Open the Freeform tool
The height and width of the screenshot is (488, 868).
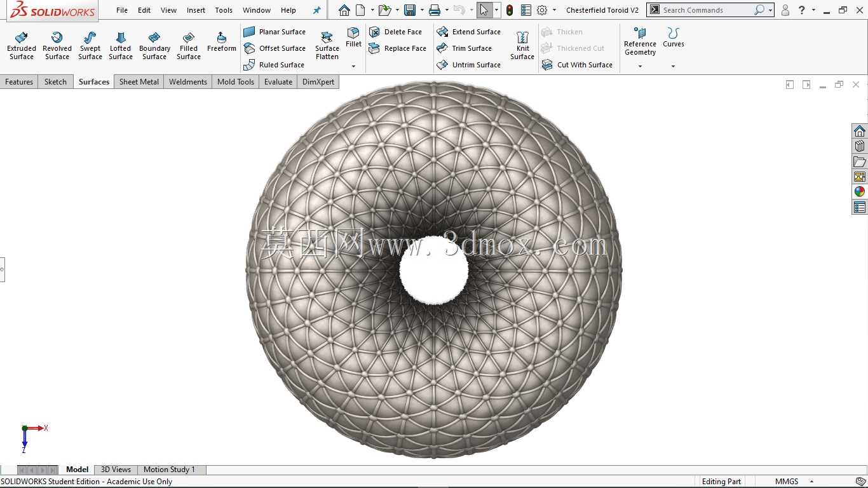coord(222,42)
